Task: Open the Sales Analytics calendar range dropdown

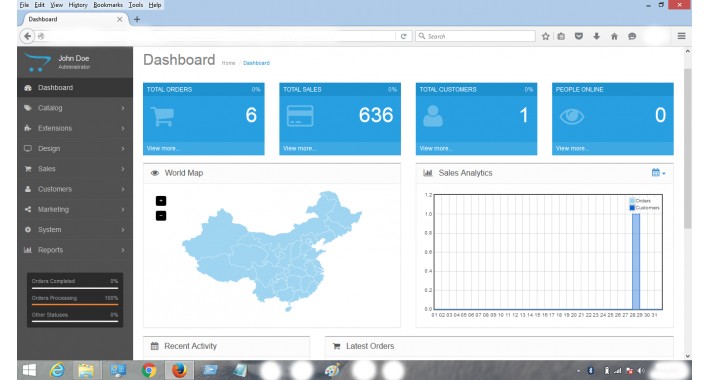Action: [x=658, y=173]
